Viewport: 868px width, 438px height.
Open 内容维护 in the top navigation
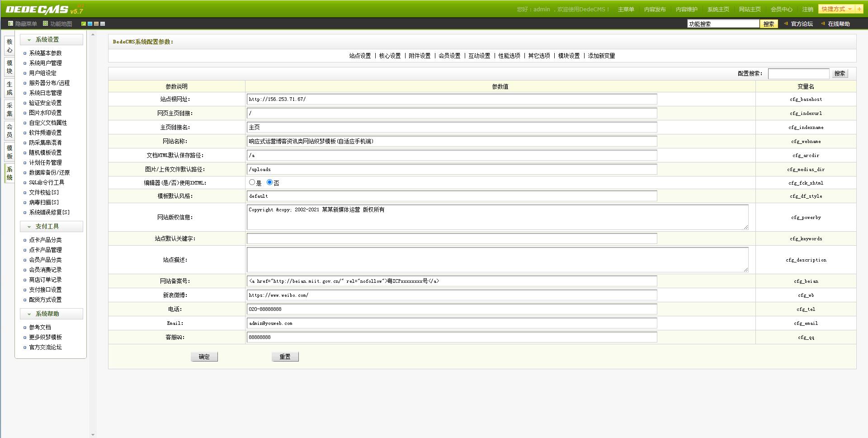click(686, 10)
